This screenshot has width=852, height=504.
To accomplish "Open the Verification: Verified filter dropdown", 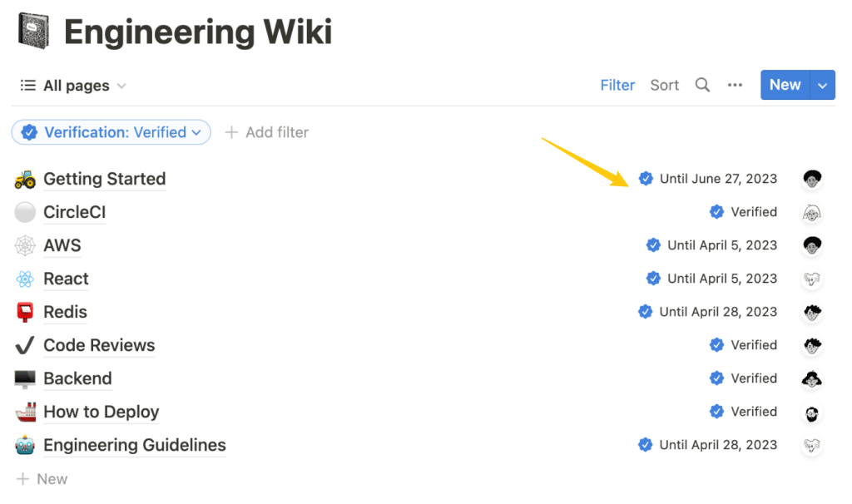I will pyautogui.click(x=111, y=132).
